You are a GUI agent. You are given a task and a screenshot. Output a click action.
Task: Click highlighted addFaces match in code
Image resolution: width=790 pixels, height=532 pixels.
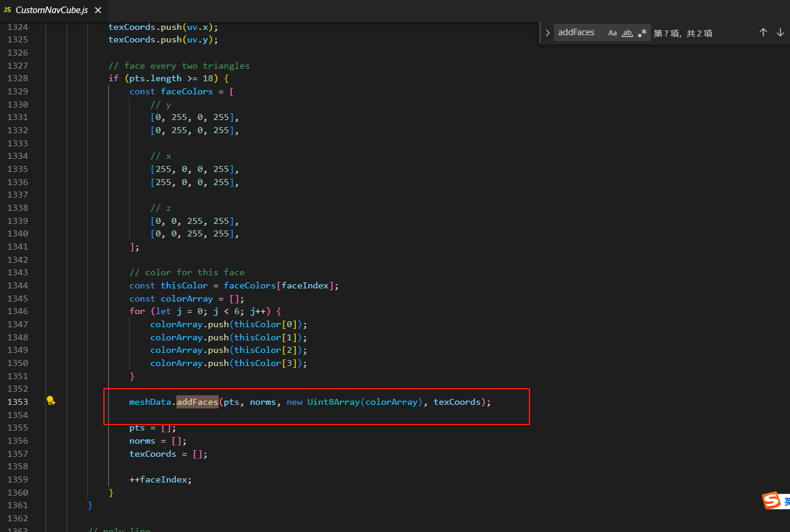coord(197,402)
